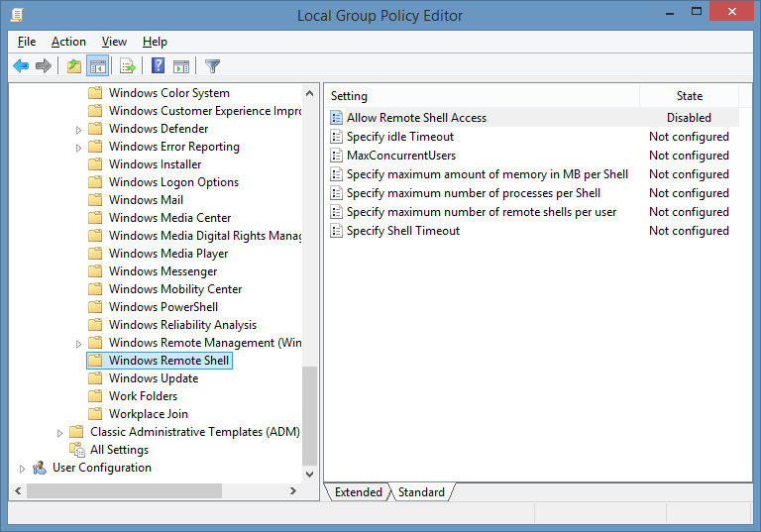Sort by the State column header
This screenshot has height=532, width=761.
pos(690,96)
